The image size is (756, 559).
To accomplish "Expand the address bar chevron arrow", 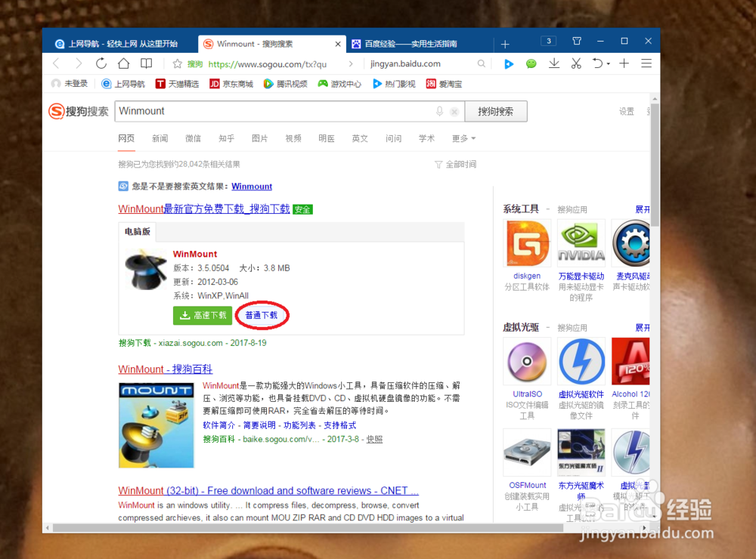I will click(x=351, y=63).
